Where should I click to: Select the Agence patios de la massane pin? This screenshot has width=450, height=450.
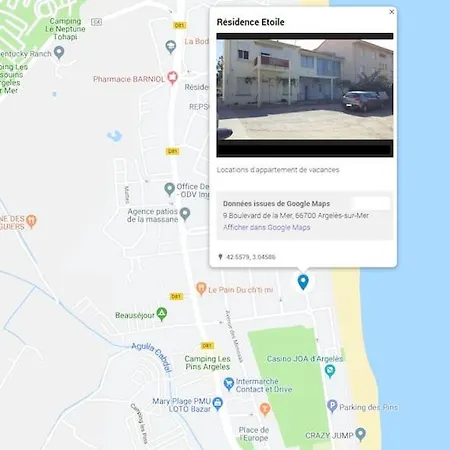click(185, 214)
